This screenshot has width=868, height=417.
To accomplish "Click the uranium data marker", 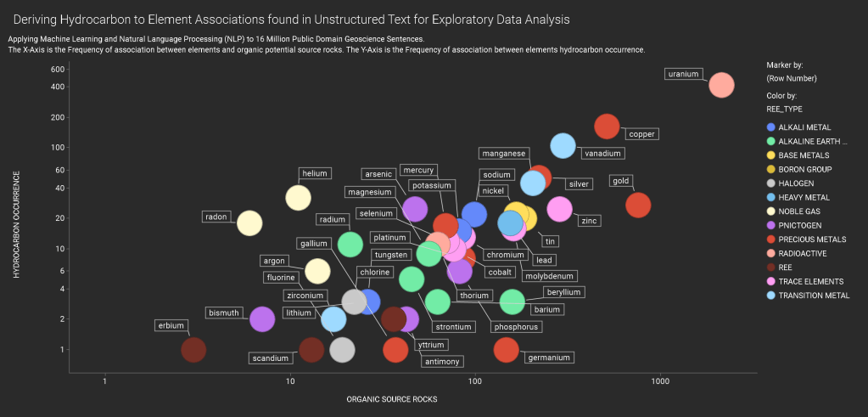I will 720,85.
